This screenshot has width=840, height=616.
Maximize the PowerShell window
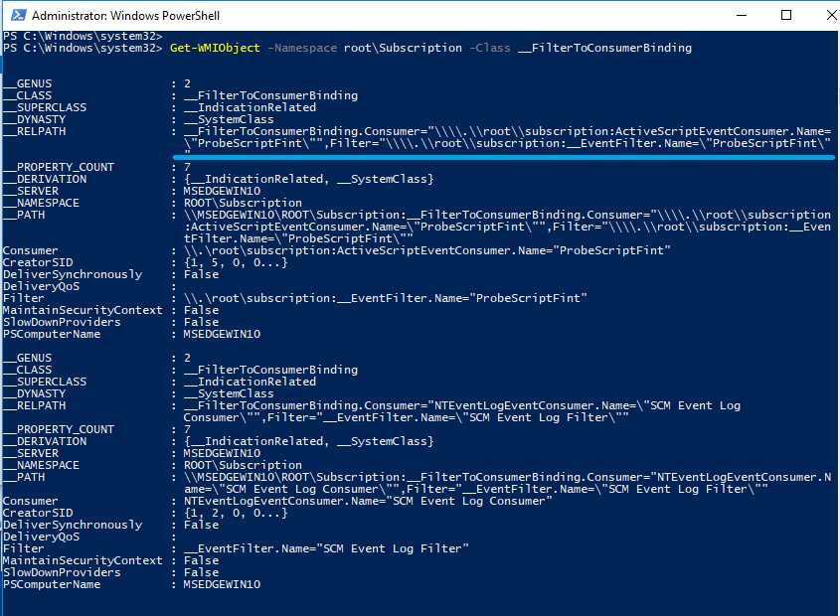pyautogui.click(x=786, y=15)
